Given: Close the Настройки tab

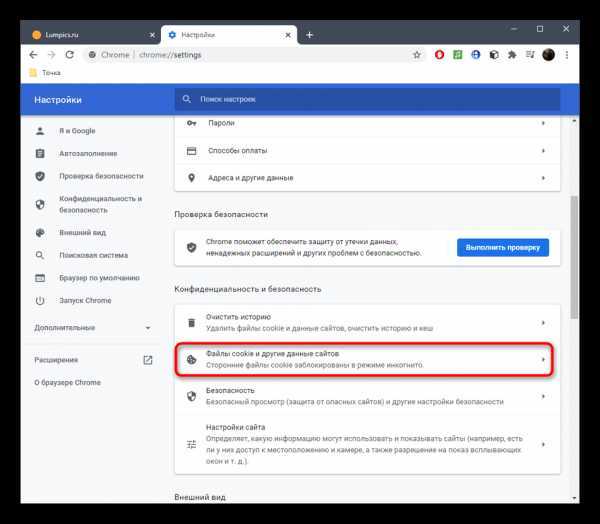Looking at the screenshot, I should (x=288, y=35).
